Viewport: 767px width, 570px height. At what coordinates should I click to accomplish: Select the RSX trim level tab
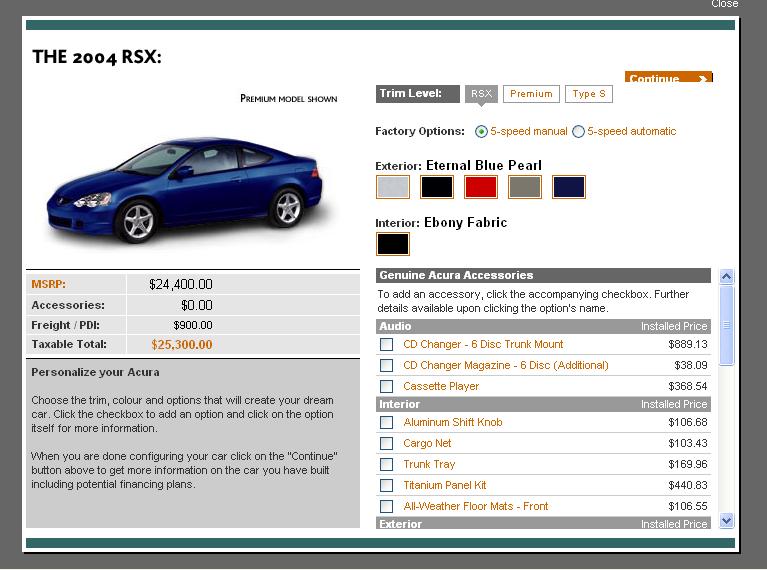(481, 94)
